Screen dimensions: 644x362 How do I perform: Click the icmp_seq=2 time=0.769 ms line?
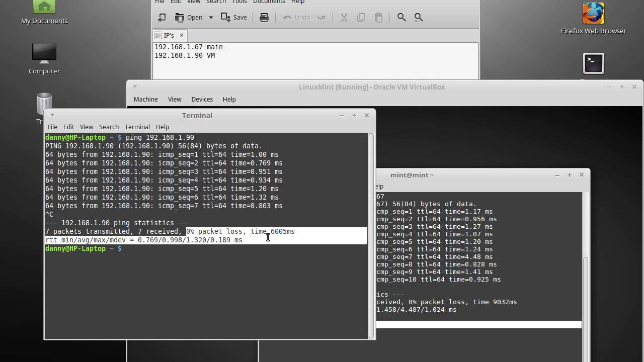(x=164, y=163)
